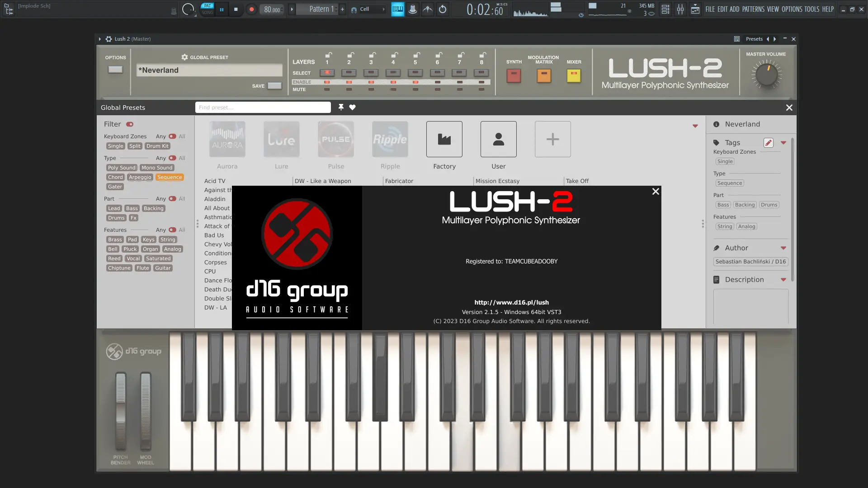Click the Master Volume knob

click(766, 75)
